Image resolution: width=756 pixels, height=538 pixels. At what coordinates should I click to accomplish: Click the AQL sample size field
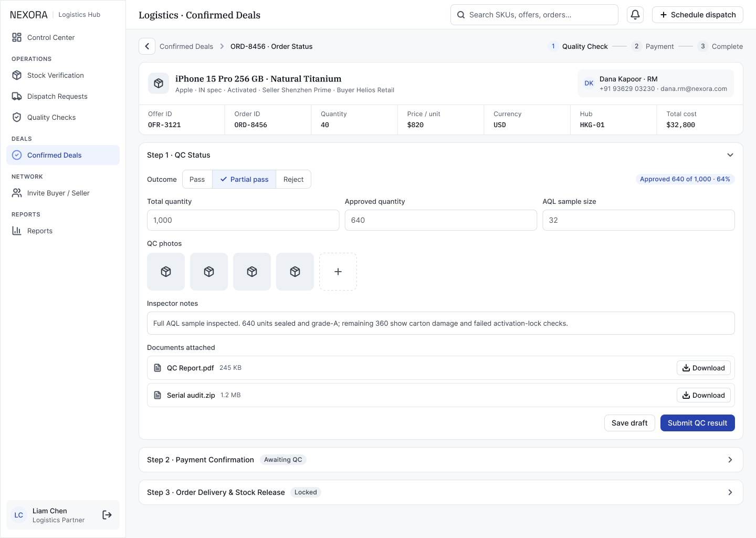[x=638, y=220]
